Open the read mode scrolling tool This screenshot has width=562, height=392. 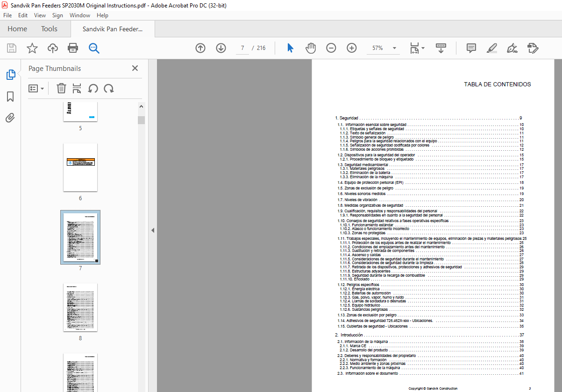tap(441, 48)
